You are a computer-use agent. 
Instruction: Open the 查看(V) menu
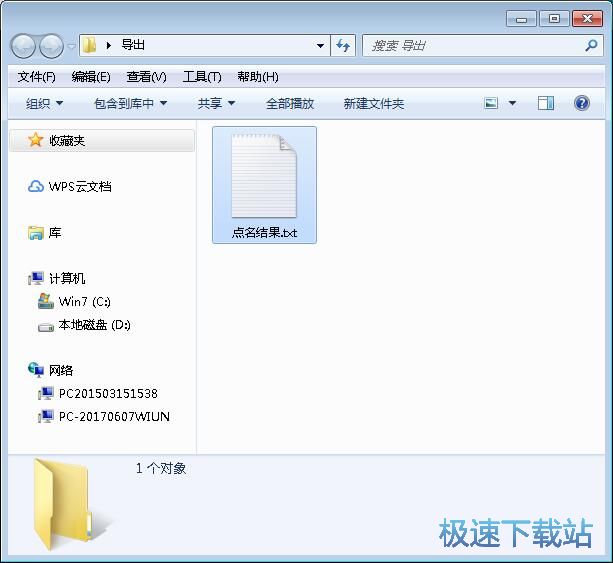[146, 77]
